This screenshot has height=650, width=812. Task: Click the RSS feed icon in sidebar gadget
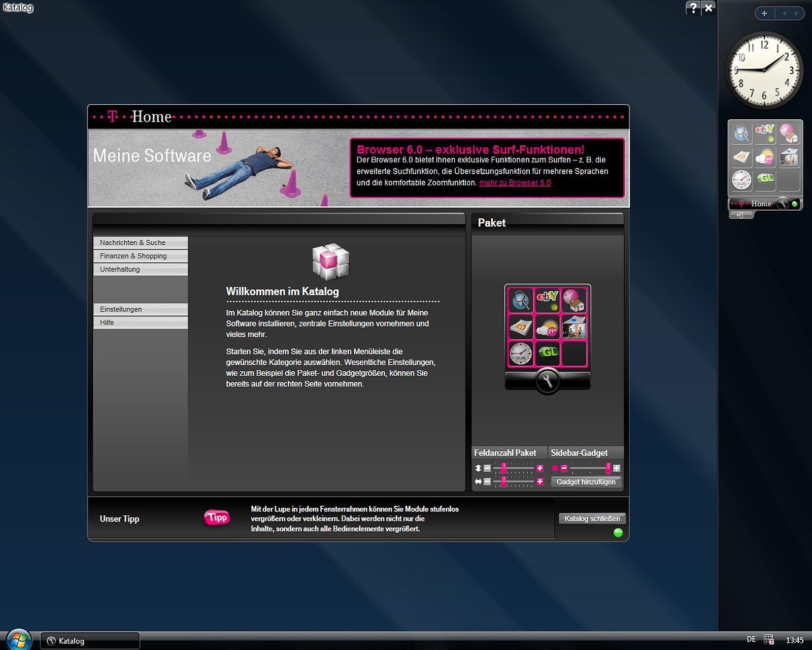(741, 157)
